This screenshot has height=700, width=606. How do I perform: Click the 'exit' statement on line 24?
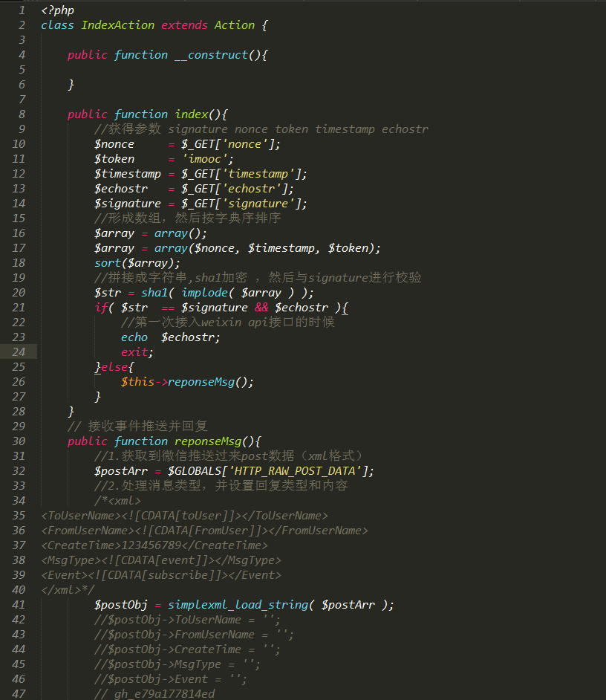(x=134, y=352)
